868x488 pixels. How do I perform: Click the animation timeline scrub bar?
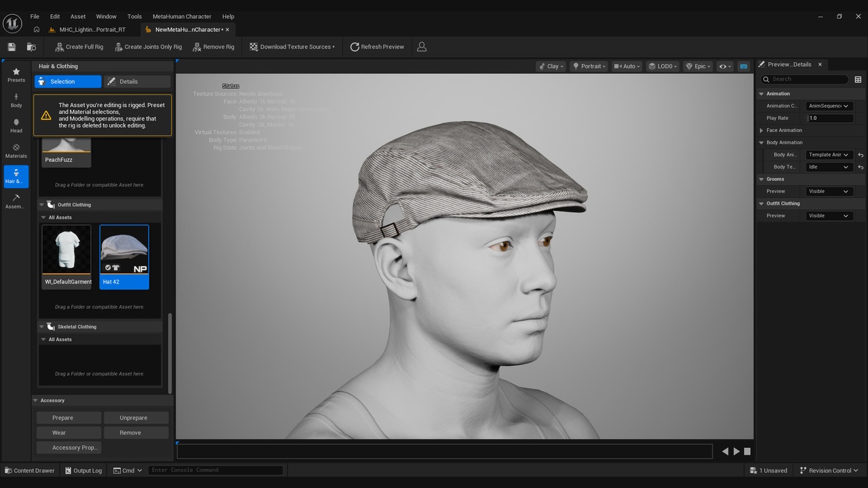coord(445,451)
